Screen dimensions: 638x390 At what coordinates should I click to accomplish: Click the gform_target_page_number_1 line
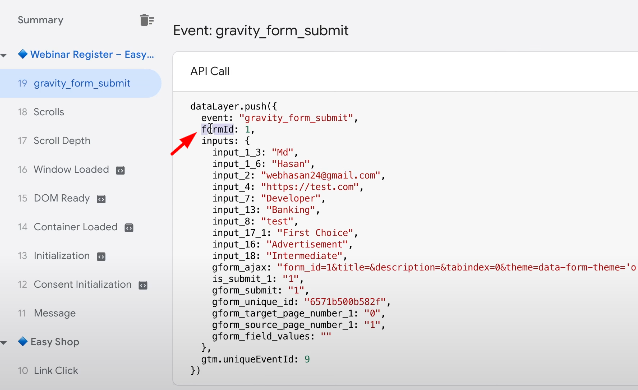tap(299, 313)
